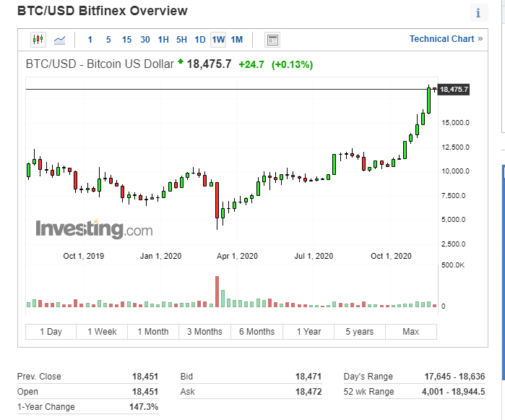Select the 15 minute interval
505x420 pixels.
pos(126,40)
